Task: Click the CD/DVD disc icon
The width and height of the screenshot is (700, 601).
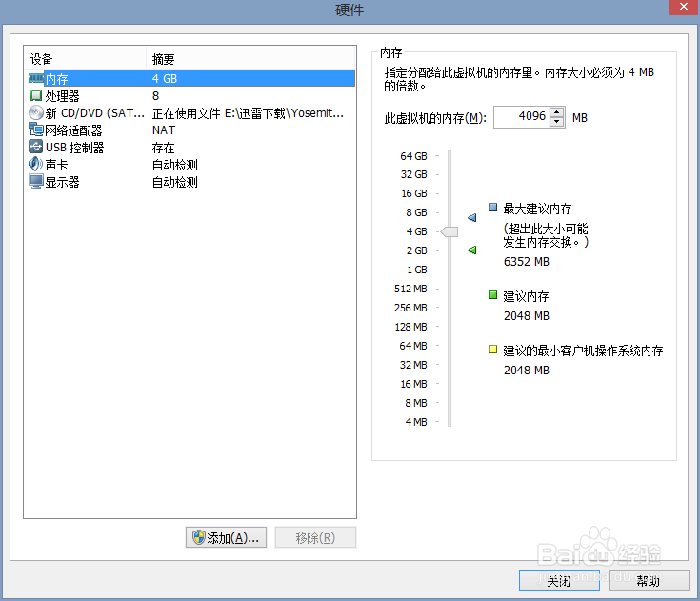Action: 36,112
